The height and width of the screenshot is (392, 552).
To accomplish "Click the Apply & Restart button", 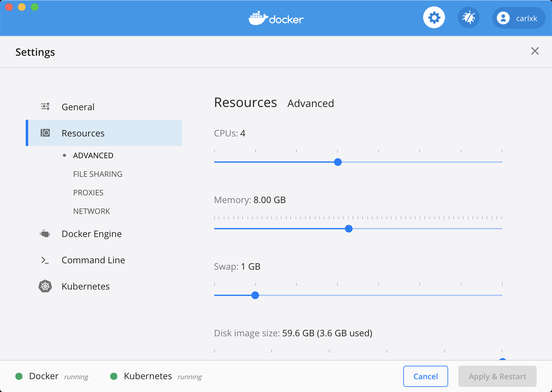I will [498, 376].
